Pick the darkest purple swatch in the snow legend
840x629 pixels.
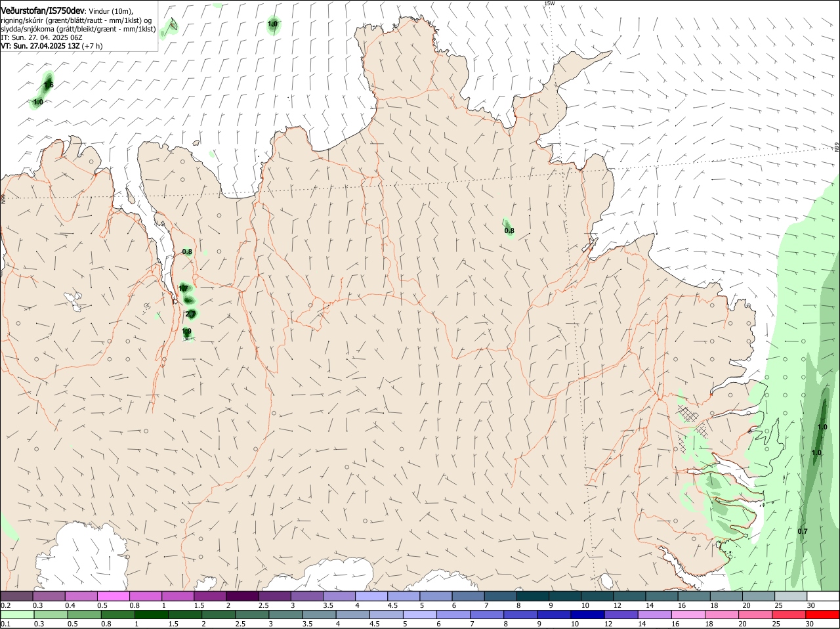click(x=241, y=596)
